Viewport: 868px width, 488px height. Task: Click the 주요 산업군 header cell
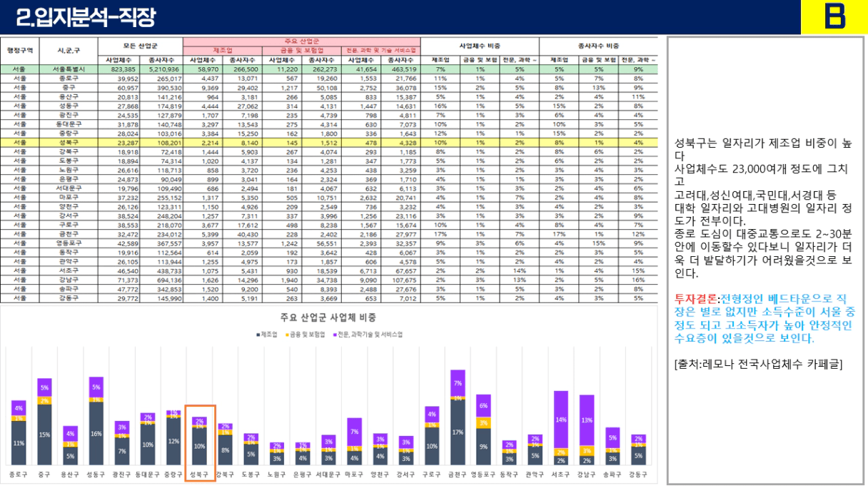pos(302,41)
